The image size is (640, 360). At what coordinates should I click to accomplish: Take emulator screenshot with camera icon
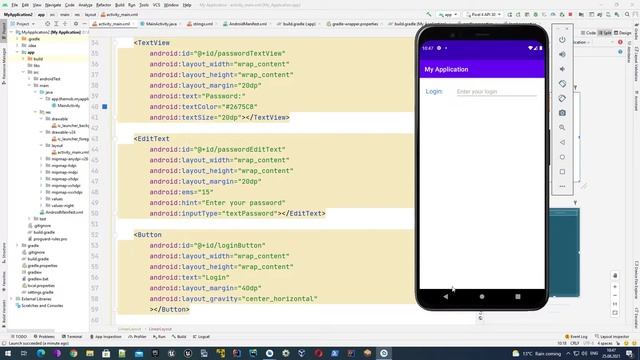point(562,113)
